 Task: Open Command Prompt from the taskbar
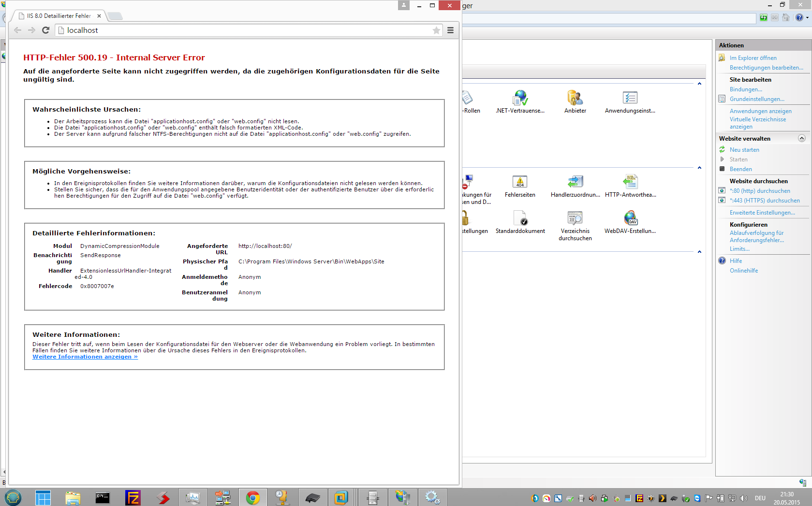pyautogui.click(x=103, y=497)
